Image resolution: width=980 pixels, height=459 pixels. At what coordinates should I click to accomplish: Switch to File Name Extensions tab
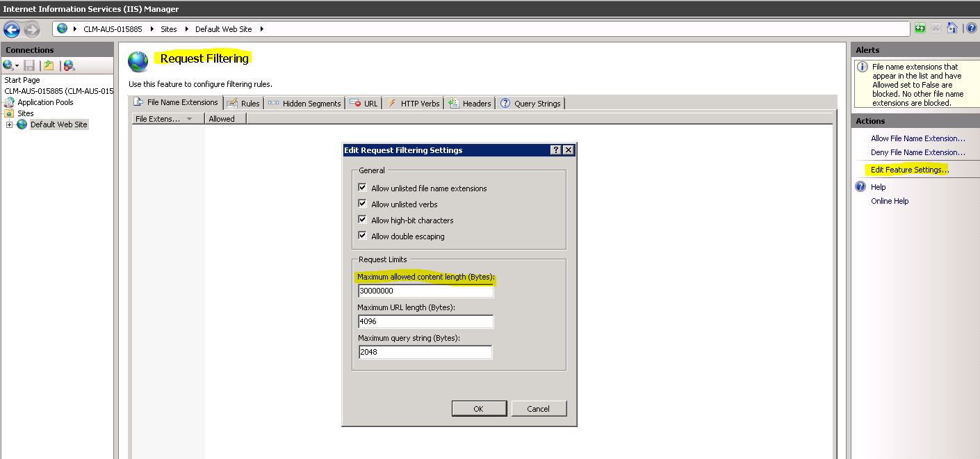point(177,102)
